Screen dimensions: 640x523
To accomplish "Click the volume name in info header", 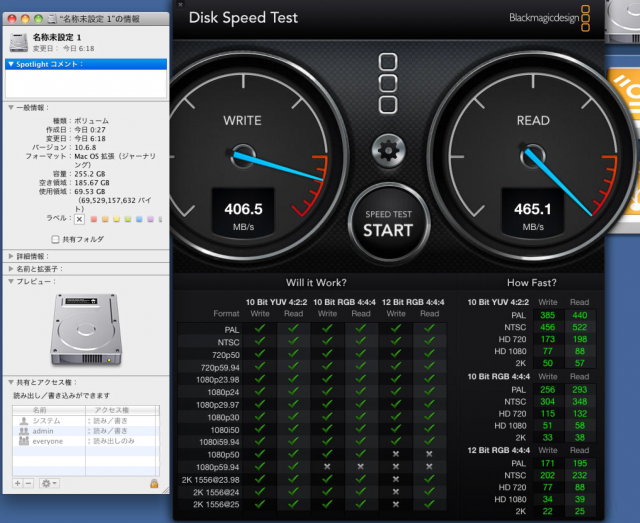I will (x=57, y=38).
